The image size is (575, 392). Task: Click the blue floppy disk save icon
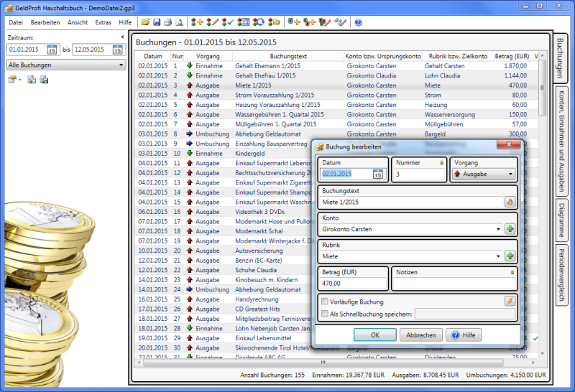pos(157,22)
